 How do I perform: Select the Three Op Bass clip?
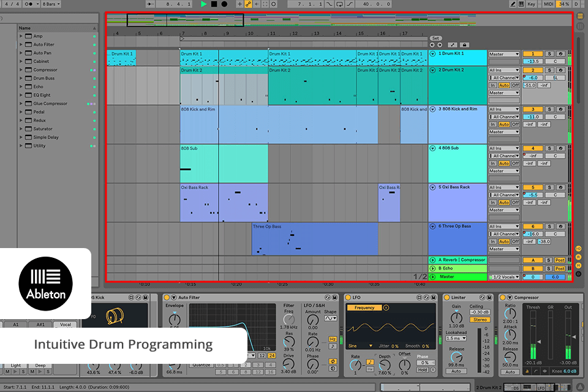pyautogui.click(x=315, y=239)
